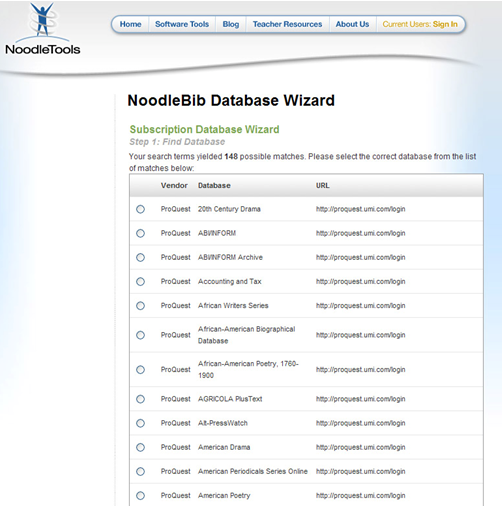Select the ABI/INFORM radio button
This screenshot has height=506, width=502.
click(140, 233)
